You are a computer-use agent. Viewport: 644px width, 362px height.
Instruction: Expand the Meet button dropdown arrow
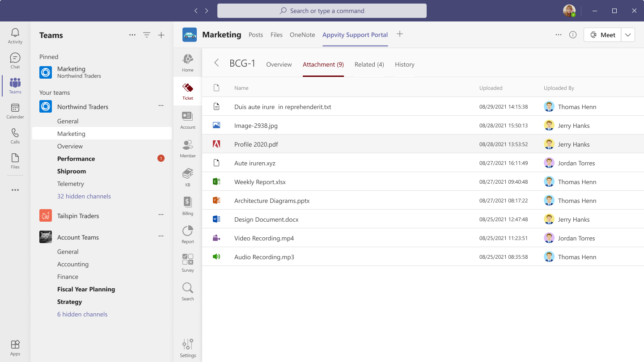coord(628,34)
